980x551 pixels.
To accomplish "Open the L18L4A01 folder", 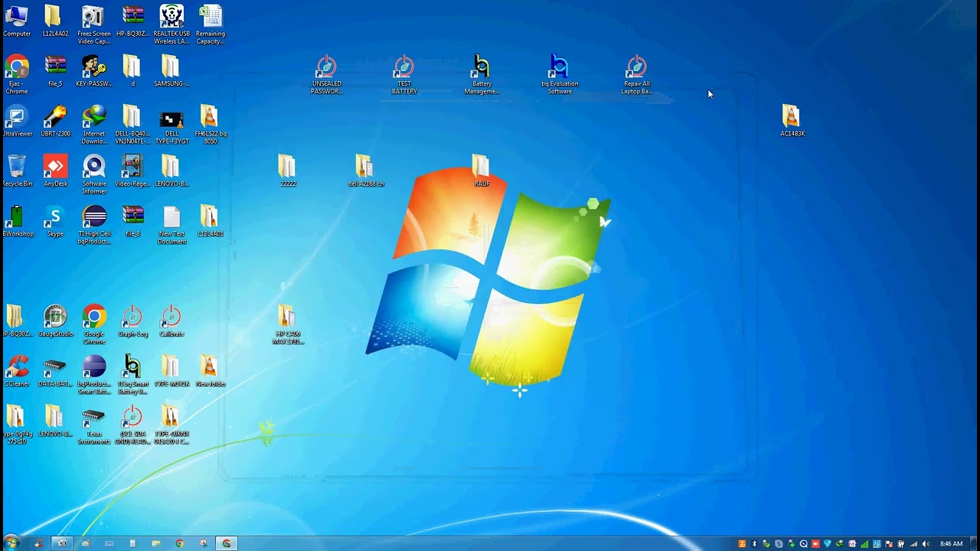I will click(x=210, y=221).
